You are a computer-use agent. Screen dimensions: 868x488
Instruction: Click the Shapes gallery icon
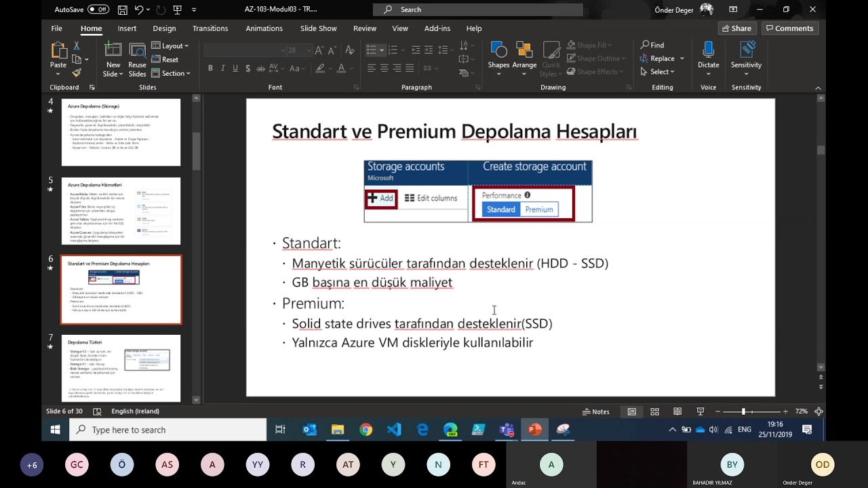(x=498, y=56)
